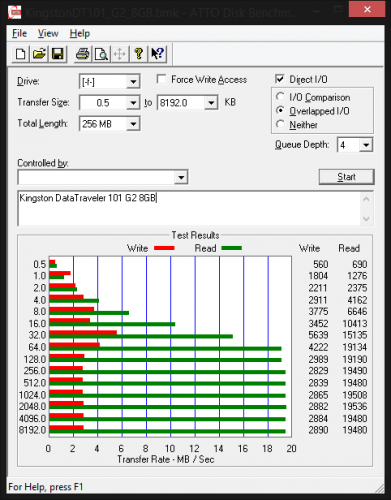Select the I/O Comparison radio option
The width and height of the screenshot is (391, 500).
point(280,97)
